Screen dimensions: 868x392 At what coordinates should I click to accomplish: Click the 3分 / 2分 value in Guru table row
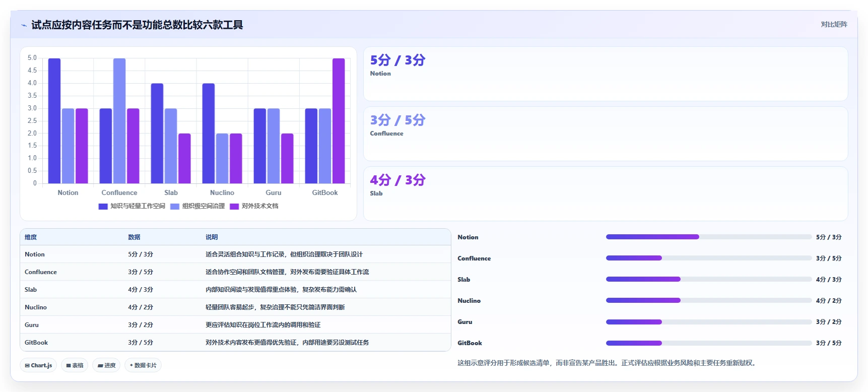141,325
